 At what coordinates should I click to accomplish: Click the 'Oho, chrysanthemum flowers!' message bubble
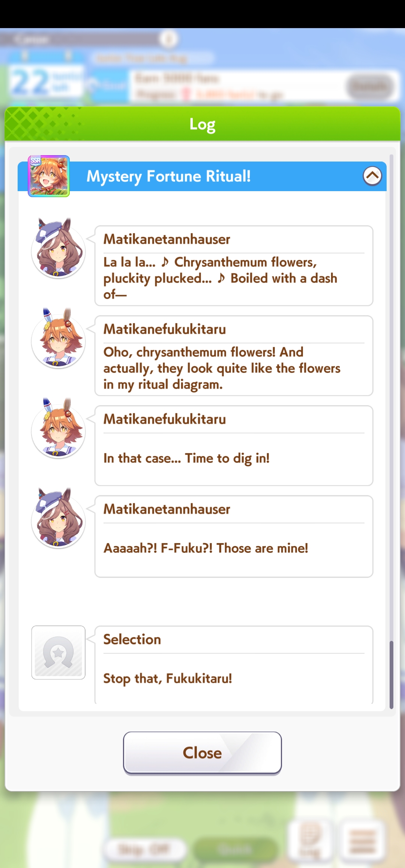(x=234, y=356)
